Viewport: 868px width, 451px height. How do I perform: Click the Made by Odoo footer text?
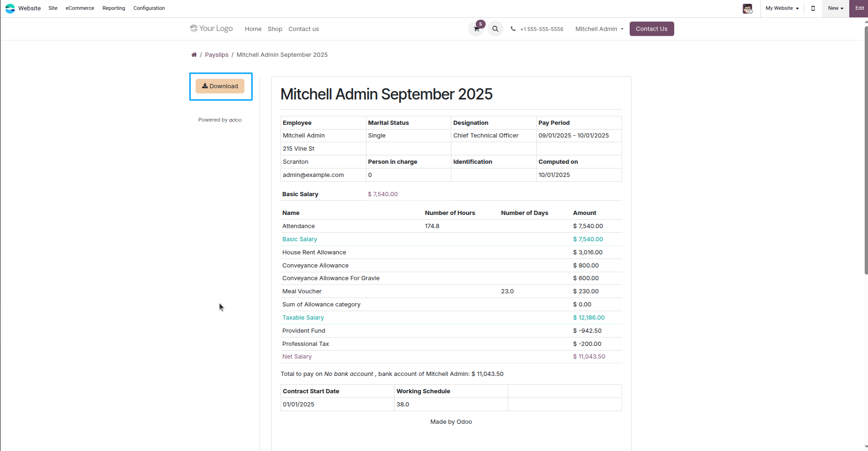pos(451,422)
